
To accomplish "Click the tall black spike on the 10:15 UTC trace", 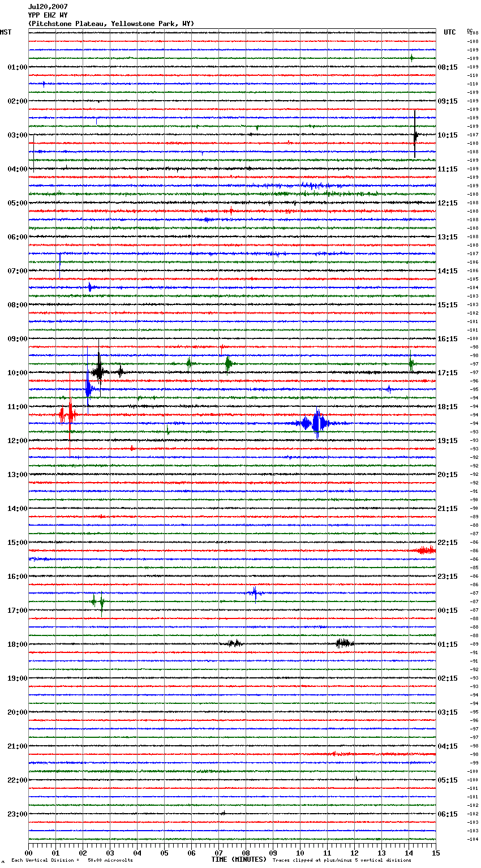I will coord(415,135).
